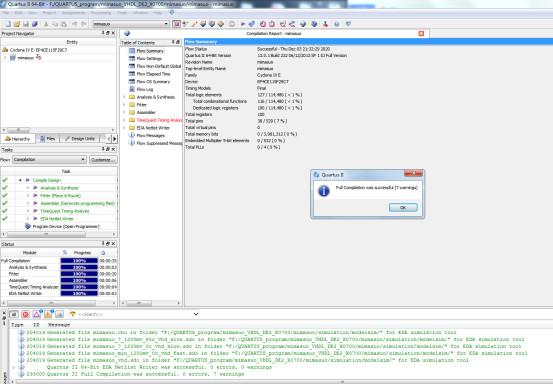Viewport: 553px width, 384px height.
Task: Close the Compilation Report tab
Action: tap(421, 33)
